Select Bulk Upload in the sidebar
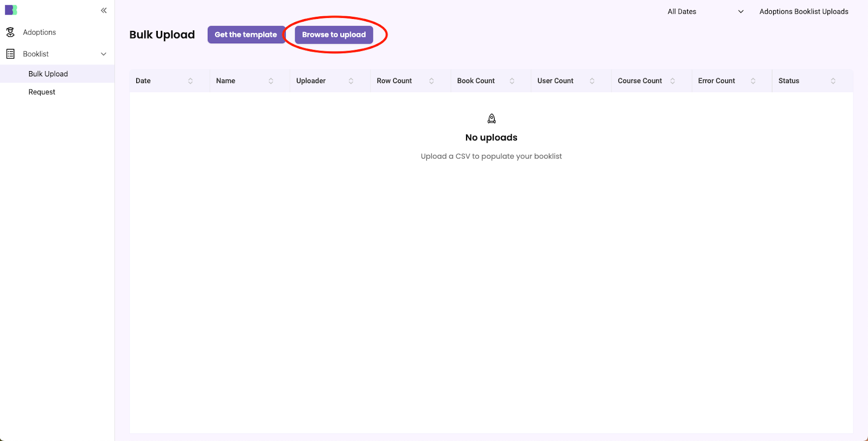This screenshot has width=868, height=441. (x=48, y=74)
